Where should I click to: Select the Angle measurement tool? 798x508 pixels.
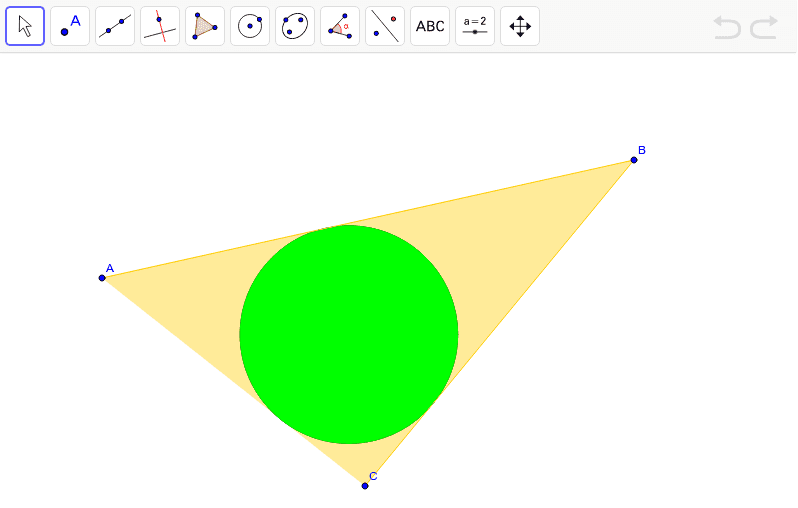[x=340, y=26]
